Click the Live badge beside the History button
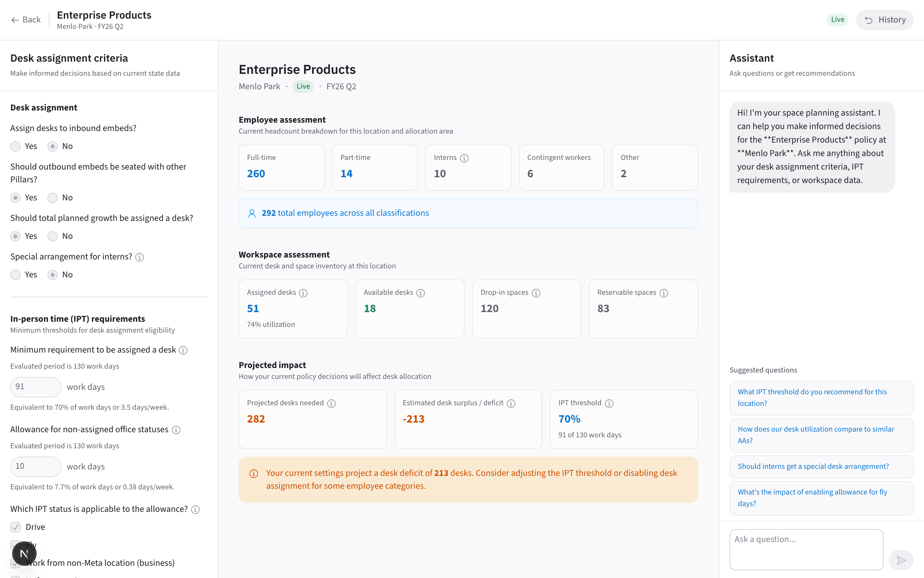This screenshot has width=924, height=578. (837, 20)
